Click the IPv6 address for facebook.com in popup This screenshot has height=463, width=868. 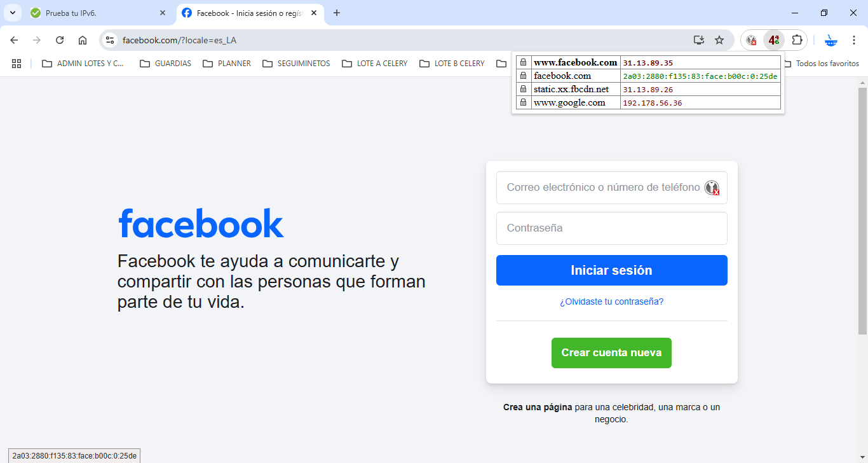[x=700, y=76]
